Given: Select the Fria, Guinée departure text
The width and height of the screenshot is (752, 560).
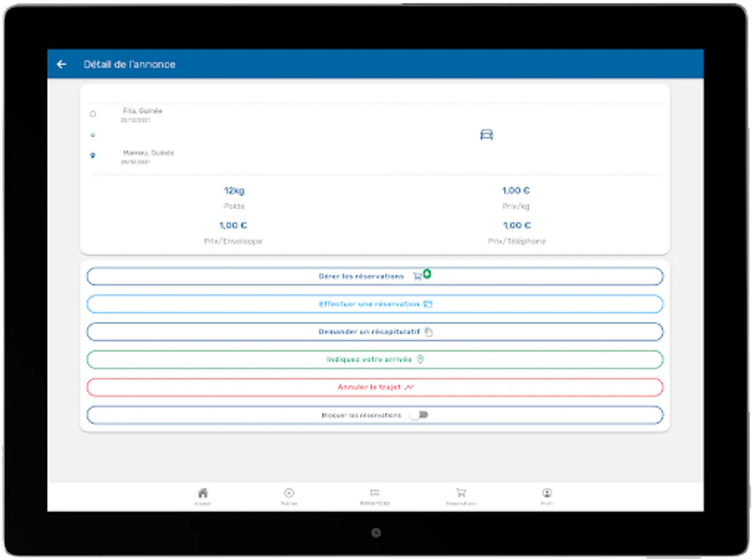Looking at the screenshot, I should tap(142, 111).
